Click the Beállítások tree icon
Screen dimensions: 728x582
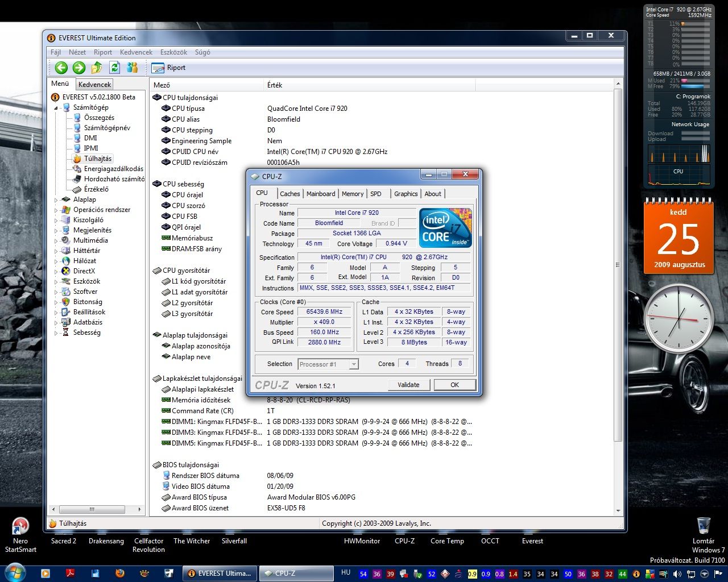(66, 312)
